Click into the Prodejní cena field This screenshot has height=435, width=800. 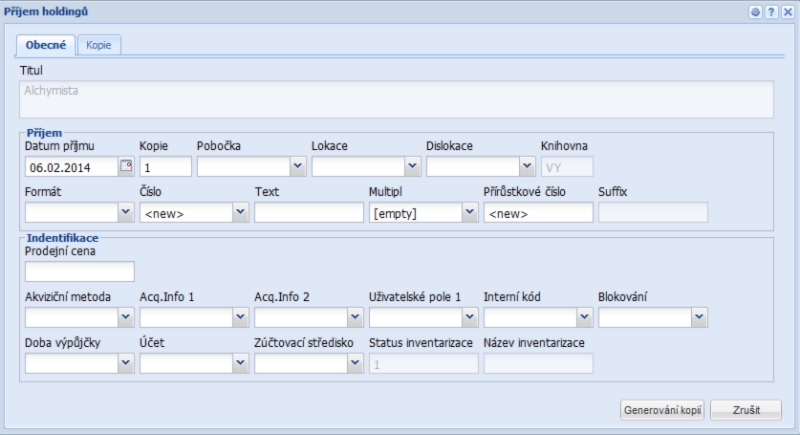tap(79, 272)
